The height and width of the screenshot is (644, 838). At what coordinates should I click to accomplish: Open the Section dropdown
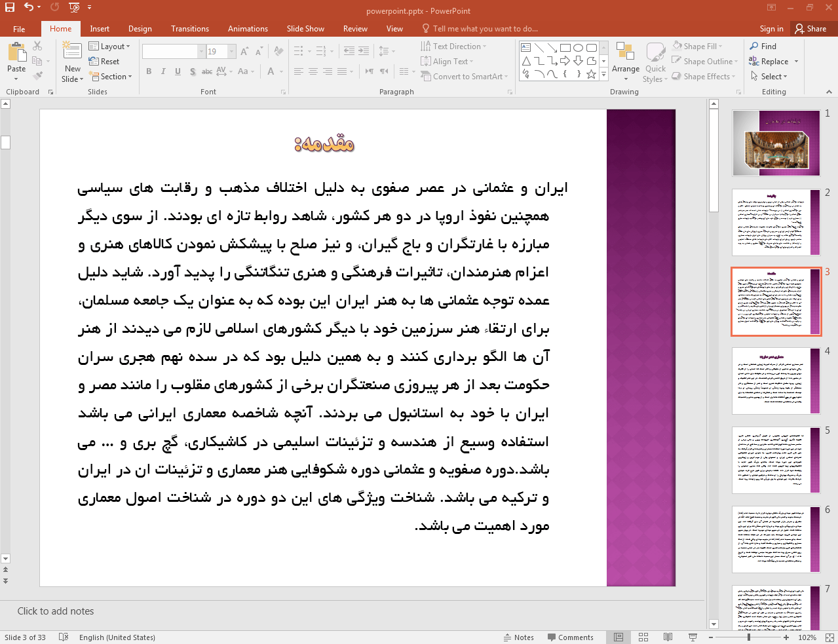(x=111, y=77)
